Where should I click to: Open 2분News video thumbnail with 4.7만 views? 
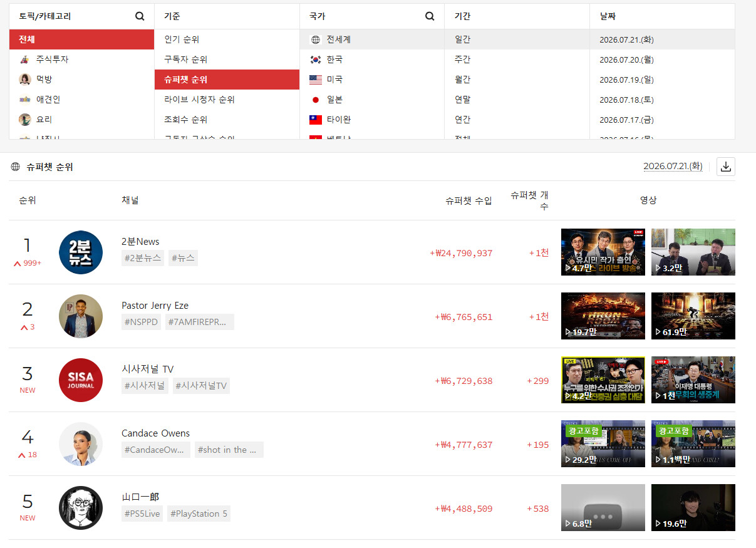click(603, 252)
